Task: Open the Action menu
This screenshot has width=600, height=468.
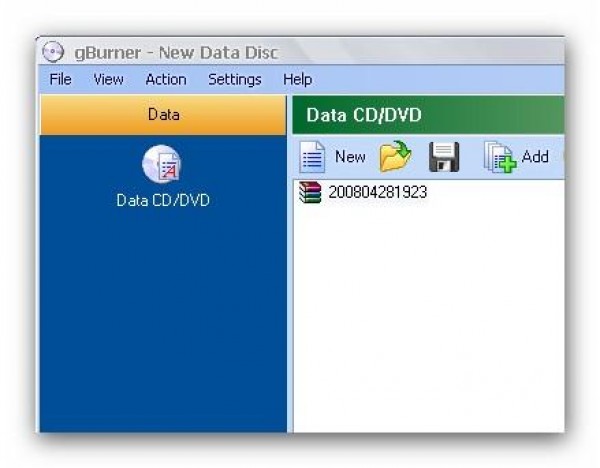Action: [x=166, y=80]
